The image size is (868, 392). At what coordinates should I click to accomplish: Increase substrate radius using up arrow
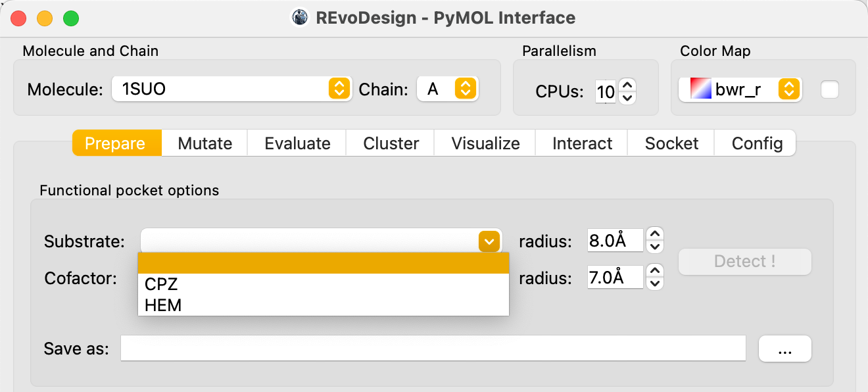tap(654, 234)
